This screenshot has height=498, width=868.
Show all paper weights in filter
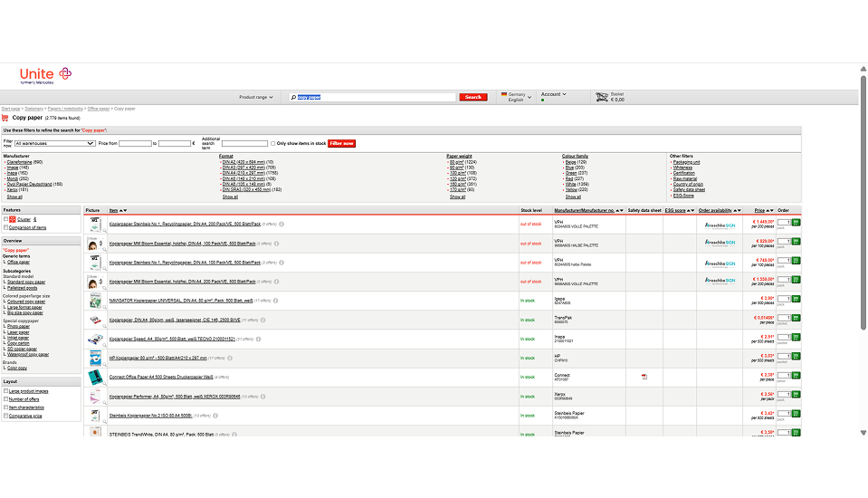click(x=457, y=196)
